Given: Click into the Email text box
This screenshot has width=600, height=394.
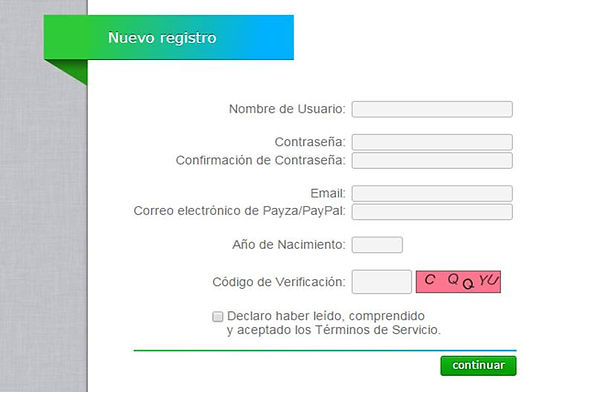Looking at the screenshot, I should point(432,194).
